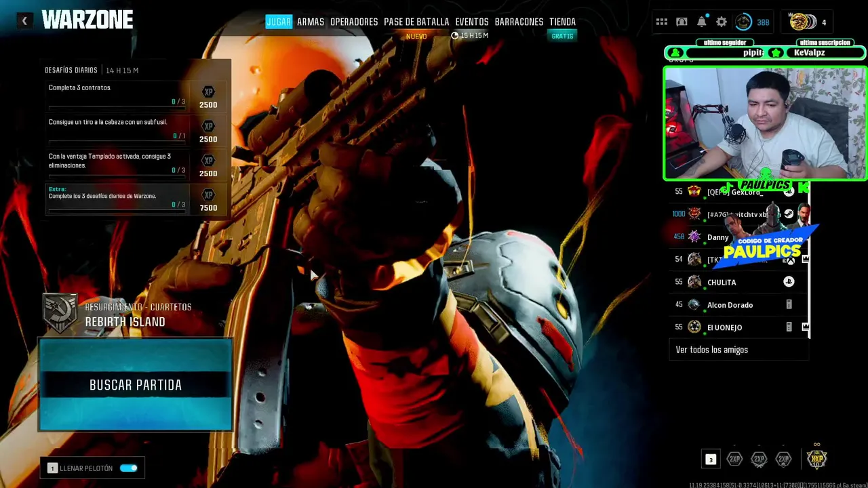868x488 pixels.
Task: Open the OPERADORES tab
Action: [x=354, y=22]
